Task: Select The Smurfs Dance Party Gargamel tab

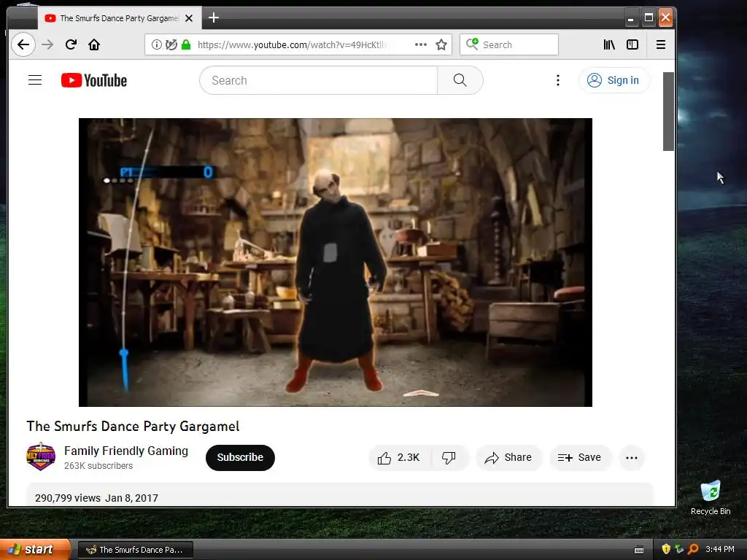Action: 119,18
